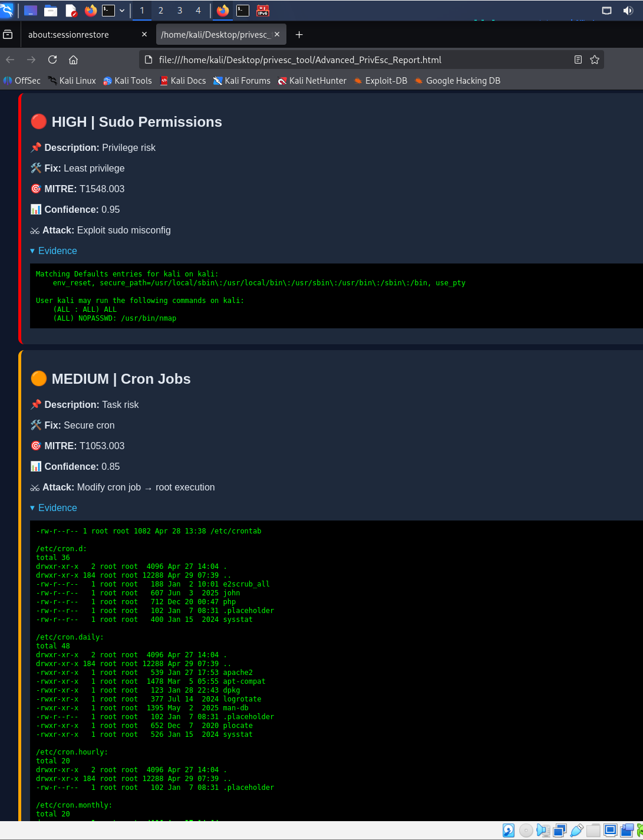Image resolution: width=643 pixels, height=840 pixels.
Task: Close the privesc report tab
Action: (277, 35)
